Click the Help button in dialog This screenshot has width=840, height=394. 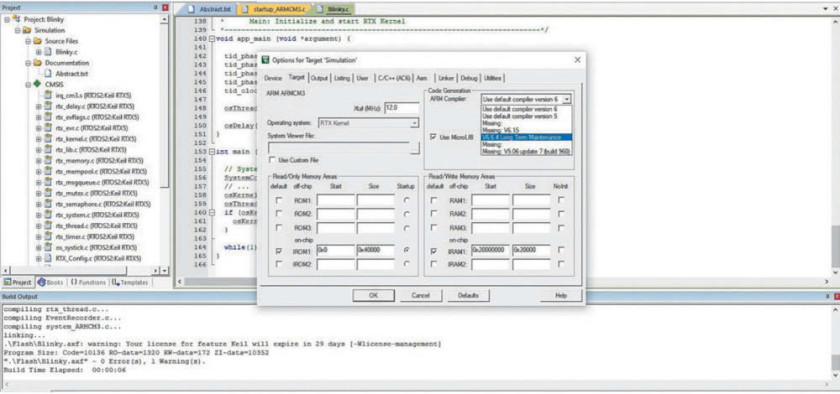pyautogui.click(x=561, y=295)
